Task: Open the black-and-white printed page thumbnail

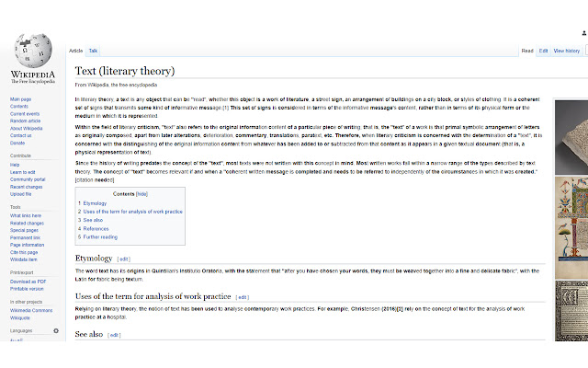Action: tap(571, 311)
